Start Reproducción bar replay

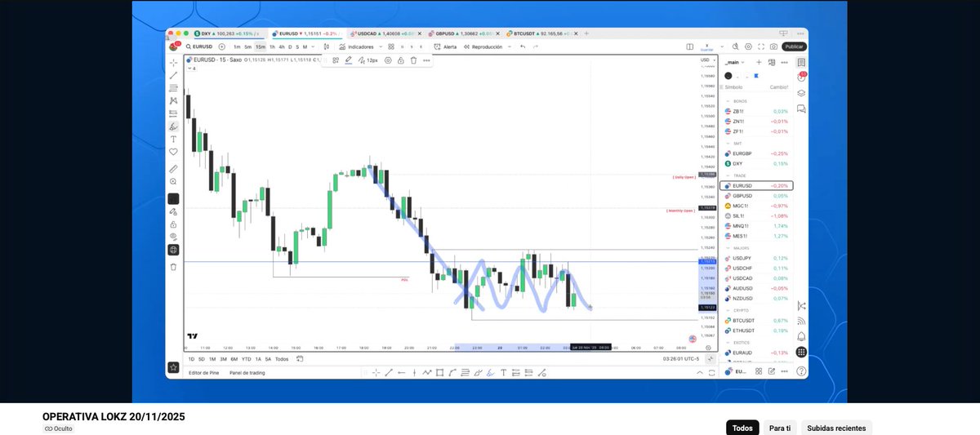pyautogui.click(x=483, y=47)
